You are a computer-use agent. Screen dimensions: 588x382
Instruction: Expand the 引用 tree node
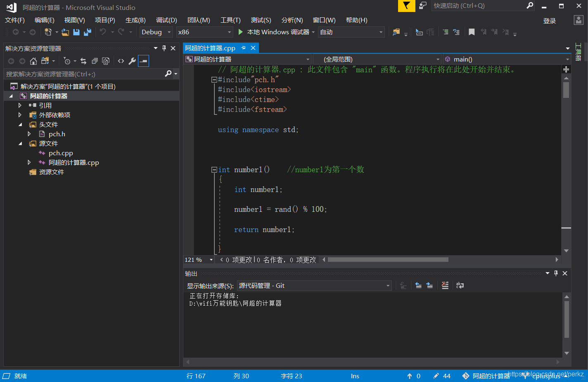pyautogui.click(x=20, y=105)
